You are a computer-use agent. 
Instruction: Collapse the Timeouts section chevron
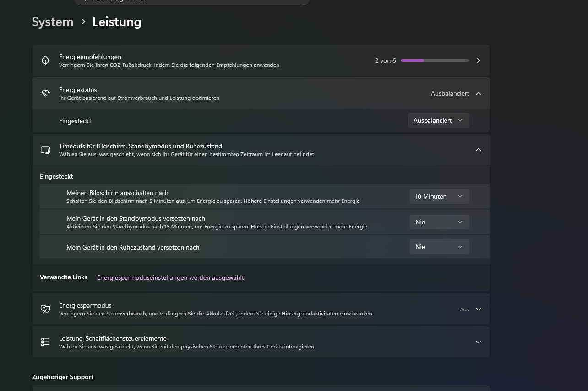pyautogui.click(x=479, y=150)
